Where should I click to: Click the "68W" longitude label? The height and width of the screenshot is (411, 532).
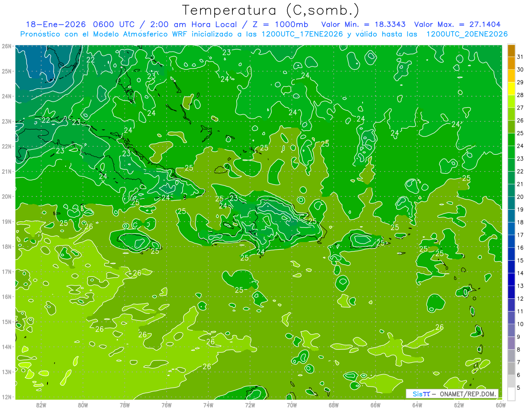point(333,405)
